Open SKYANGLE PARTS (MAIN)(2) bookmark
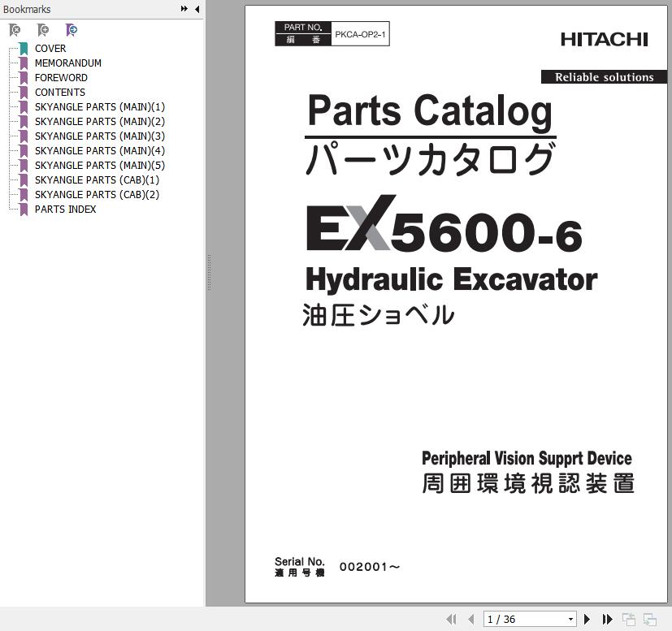The height and width of the screenshot is (631, 672). (100, 121)
